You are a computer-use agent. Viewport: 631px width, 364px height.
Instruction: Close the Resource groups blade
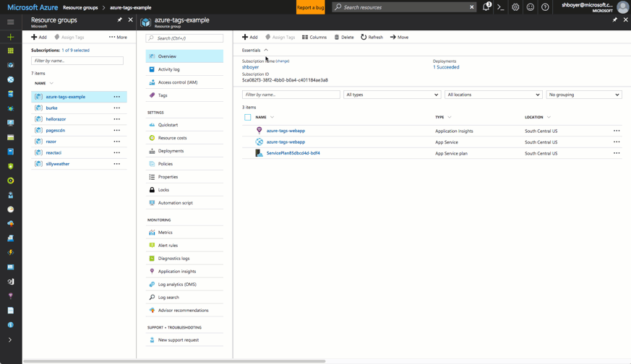(x=130, y=19)
